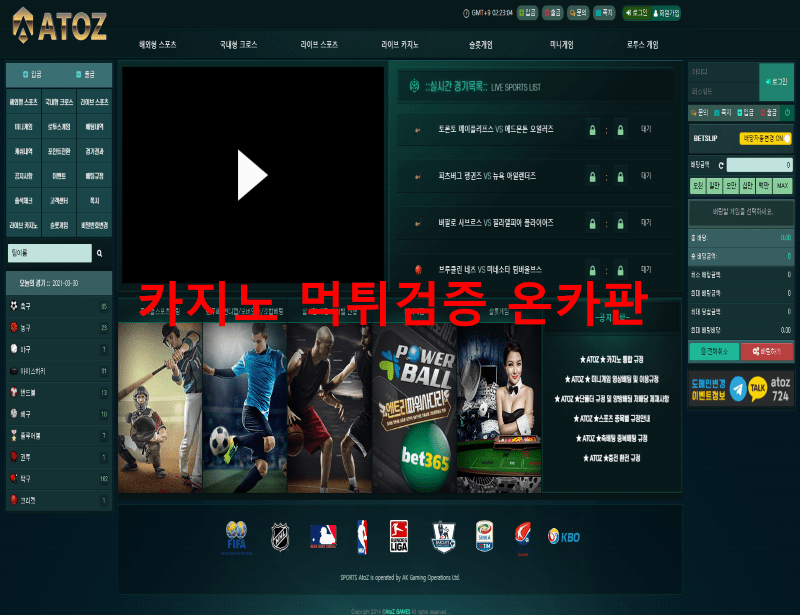
Task: Click the 로그인 button in header
Action: [636, 13]
